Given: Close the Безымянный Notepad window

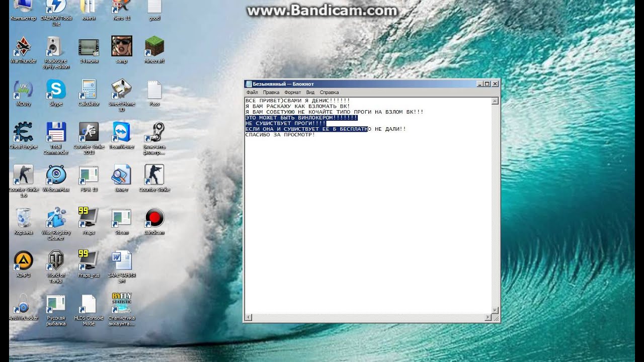Looking at the screenshot, I should coord(495,84).
